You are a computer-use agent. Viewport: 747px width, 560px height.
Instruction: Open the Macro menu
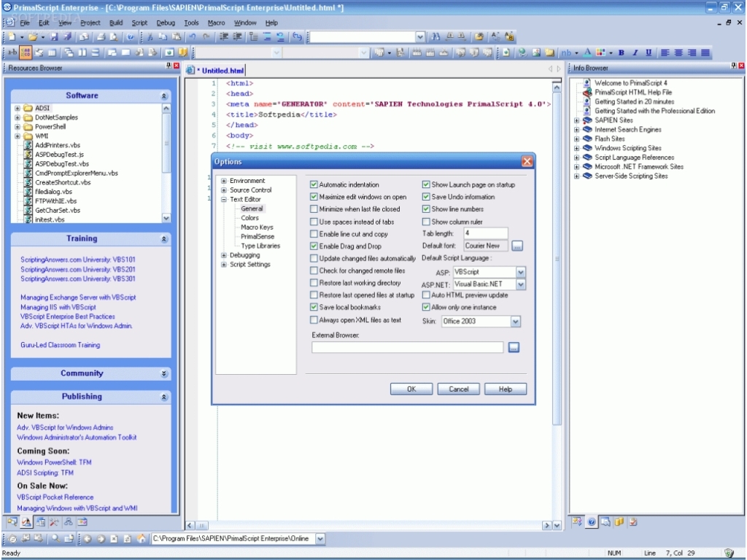tap(216, 23)
